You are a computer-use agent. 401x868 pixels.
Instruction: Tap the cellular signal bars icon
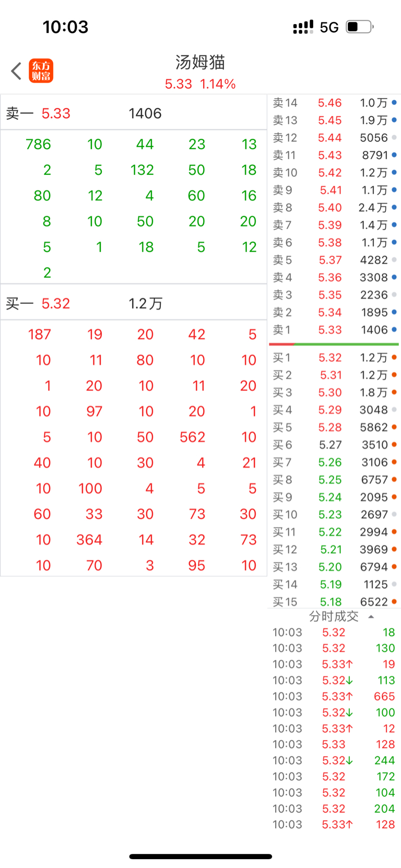point(303,27)
